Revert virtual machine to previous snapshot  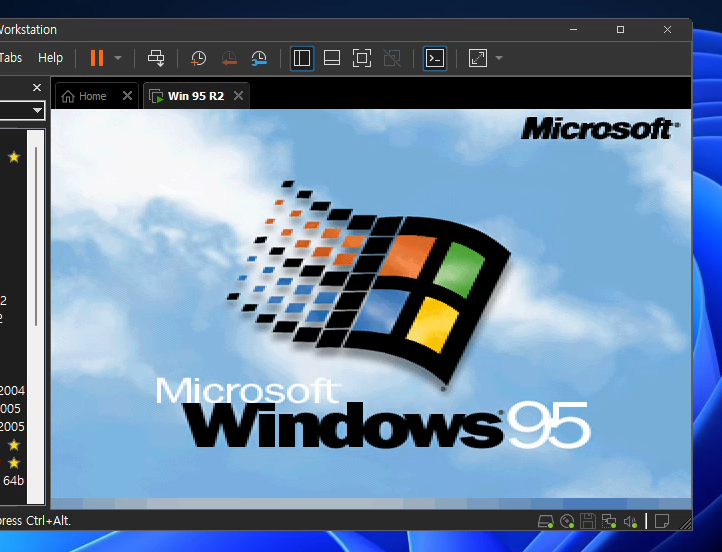(229, 58)
